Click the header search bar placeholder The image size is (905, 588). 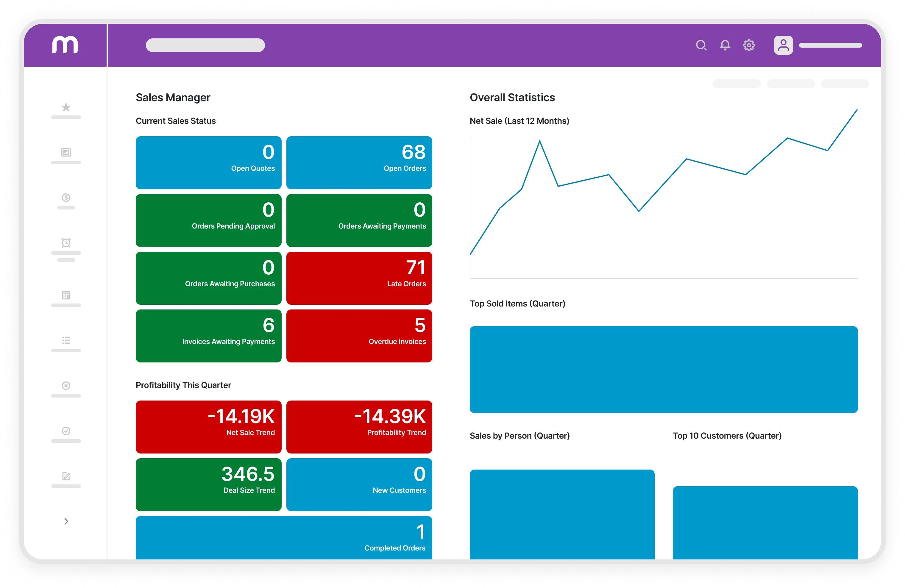(x=205, y=45)
